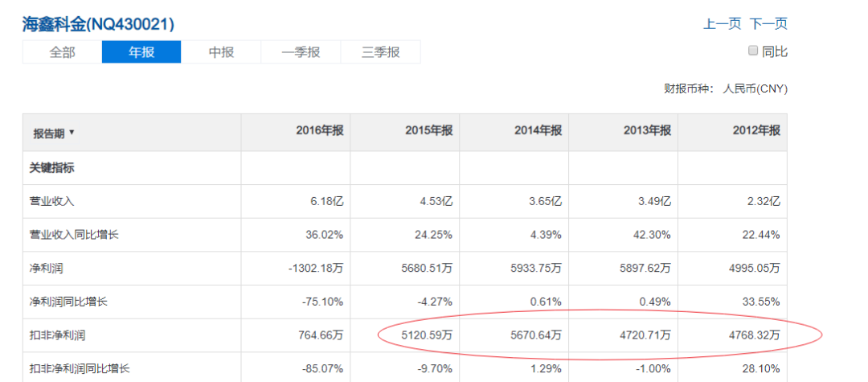Image resolution: width=868 pixels, height=382 pixels.
Task: Click the growth value 36.02%
Action: pyautogui.click(x=326, y=235)
